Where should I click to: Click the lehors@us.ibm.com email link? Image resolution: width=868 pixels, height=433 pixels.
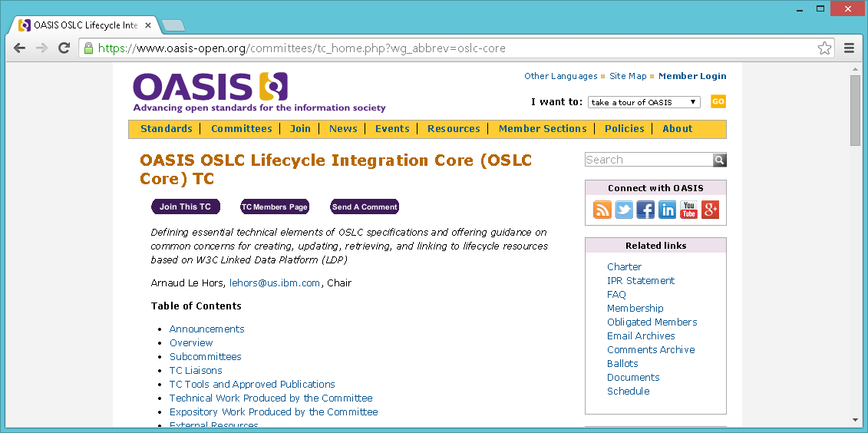(275, 283)
